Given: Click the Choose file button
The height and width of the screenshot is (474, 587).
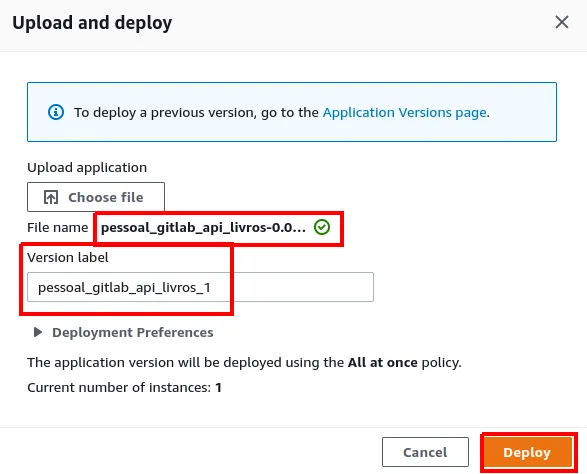Looking at the screenshot, I should pyautogui.click(x=96, y=197).
